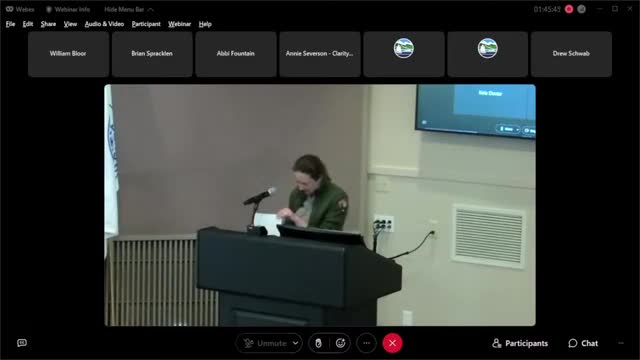Open the Webinar menu

click(x=180, y=24)
